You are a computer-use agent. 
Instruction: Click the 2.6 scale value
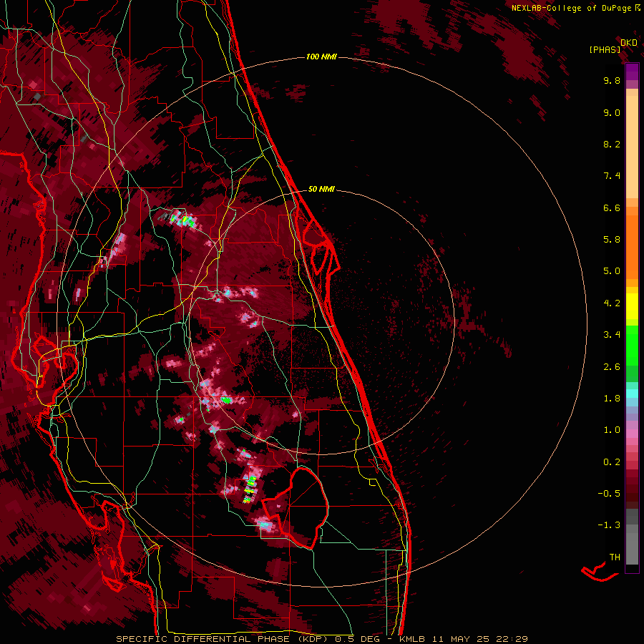click(x=612, y=367)
